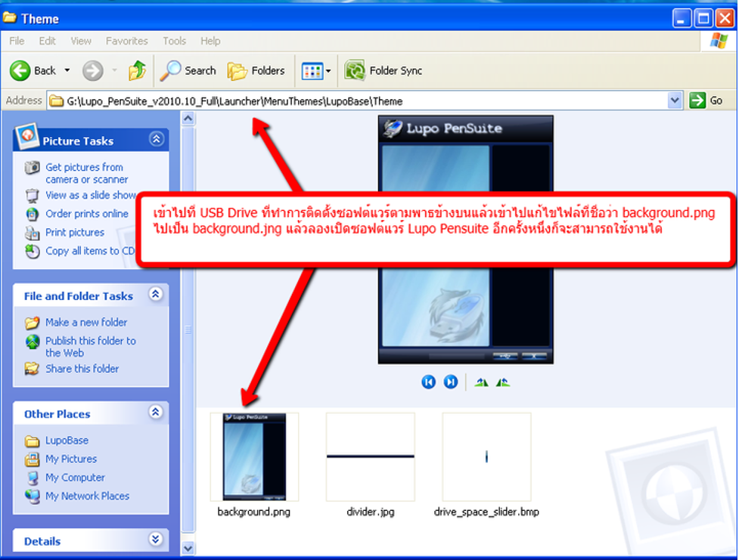
Task: Expand the Details panel
Action: click(156, 540)
